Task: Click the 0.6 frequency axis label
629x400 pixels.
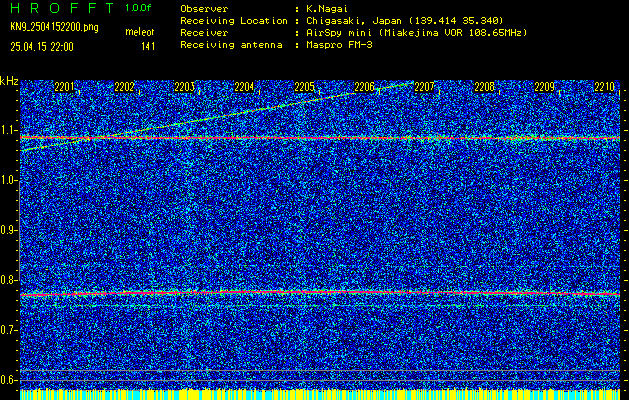Action: (8, 380)
